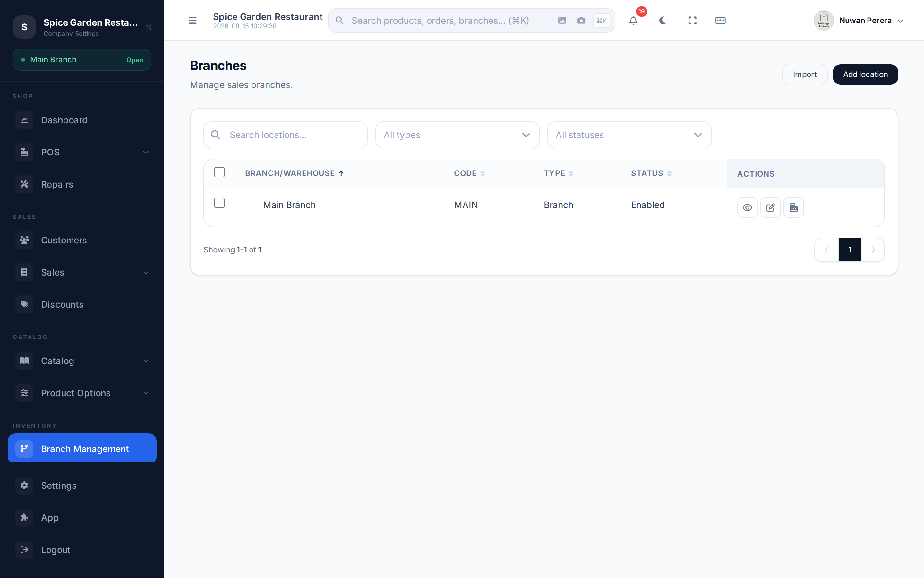924x578 pixels.
Task: Click the hamburger menu icon
Action: [193, 20]
